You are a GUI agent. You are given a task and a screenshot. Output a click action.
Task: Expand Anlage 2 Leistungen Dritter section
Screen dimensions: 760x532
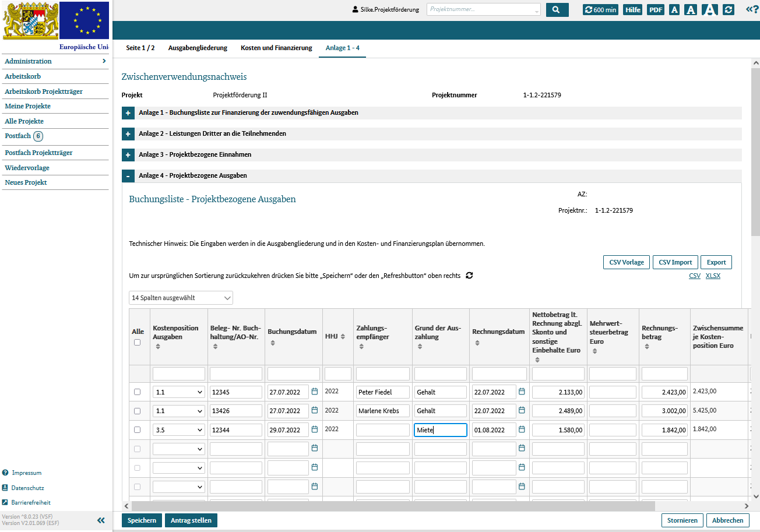click(128, 133)
